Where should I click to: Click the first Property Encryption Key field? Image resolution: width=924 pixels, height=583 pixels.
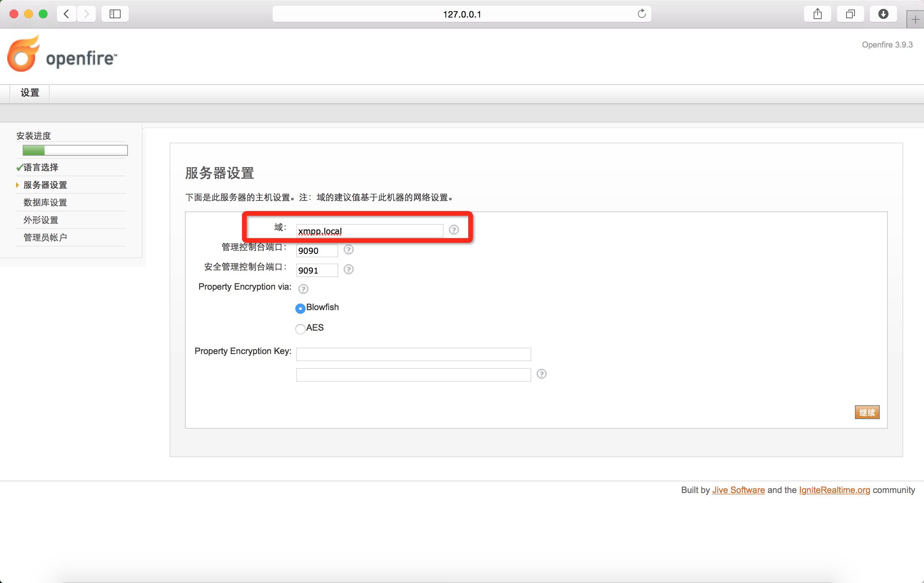pyautogui.click(x=413, y=354)
